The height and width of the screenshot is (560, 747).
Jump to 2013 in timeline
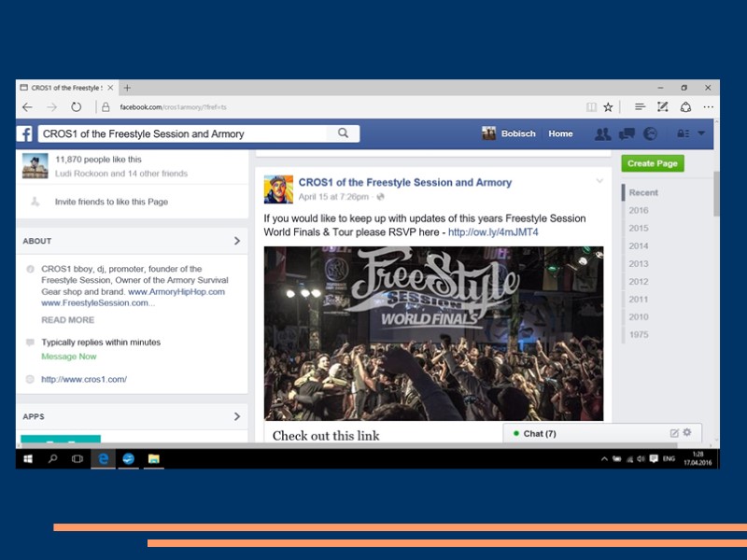(639, 264)
